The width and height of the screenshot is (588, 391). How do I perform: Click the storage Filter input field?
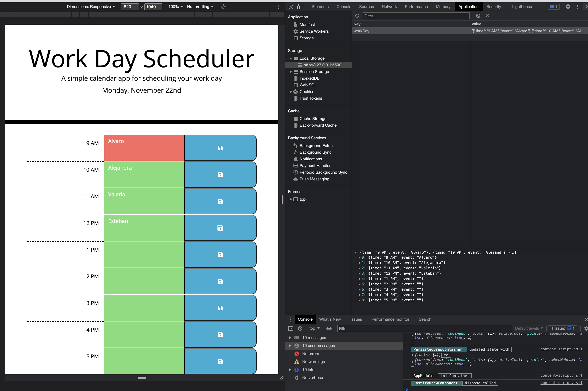pos(416,16)
